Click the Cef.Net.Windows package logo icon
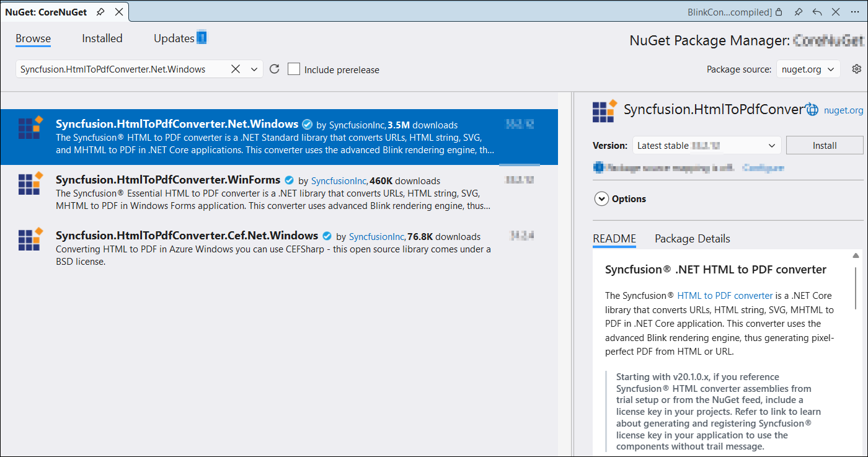The image size is (868, 457). (x=30, y=239)
